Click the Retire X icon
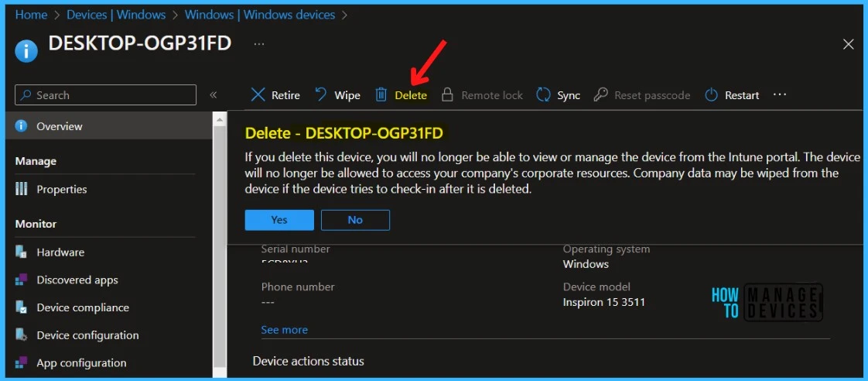Image resolution: width=868 pixels, height=381 pixels. point(258,95)
